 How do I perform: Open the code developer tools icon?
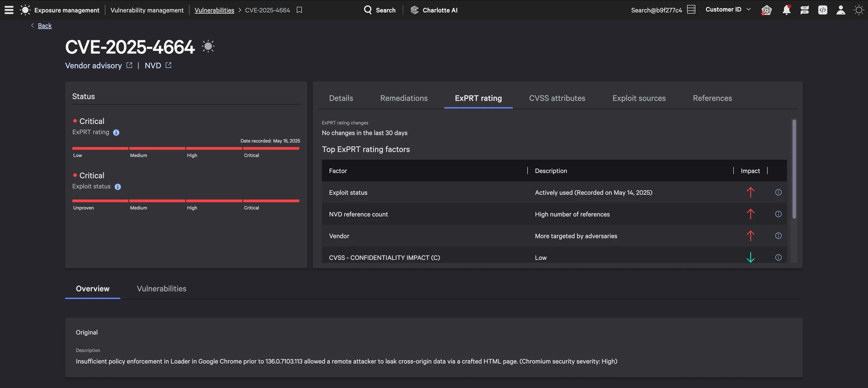(x=822, y=10)
